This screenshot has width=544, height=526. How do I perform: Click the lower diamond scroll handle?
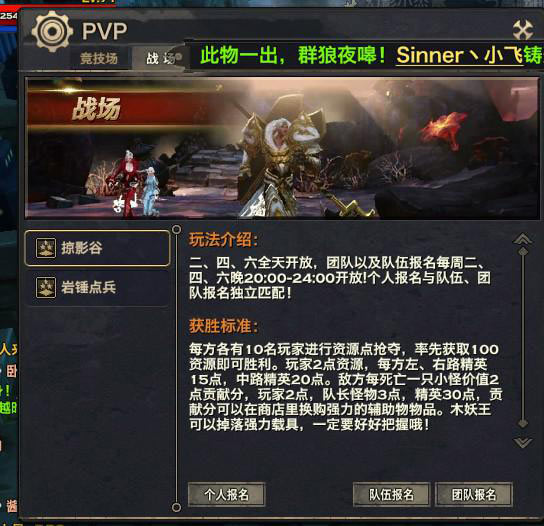pyautogui.click(x=523, y=424)
